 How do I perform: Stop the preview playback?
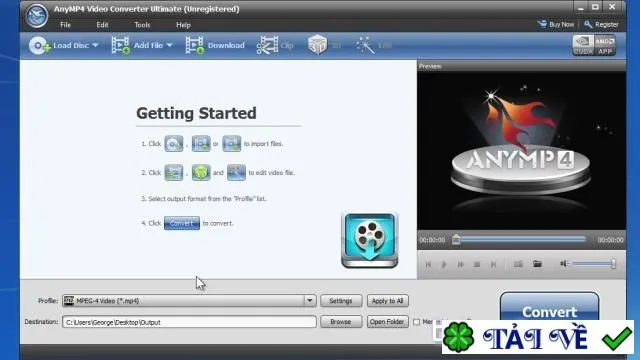[x=477, y=264]
